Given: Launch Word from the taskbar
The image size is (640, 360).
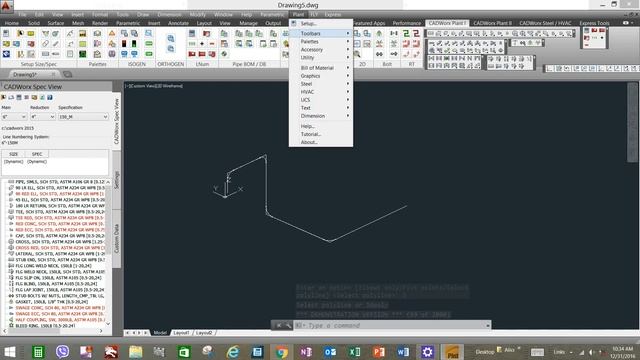Looking at the screenshot, I should [x=403, y=351].
